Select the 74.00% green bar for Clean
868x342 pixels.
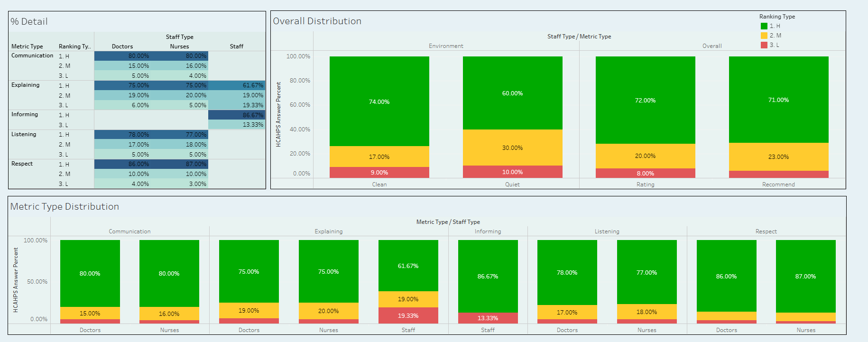[x=379, y=102]
